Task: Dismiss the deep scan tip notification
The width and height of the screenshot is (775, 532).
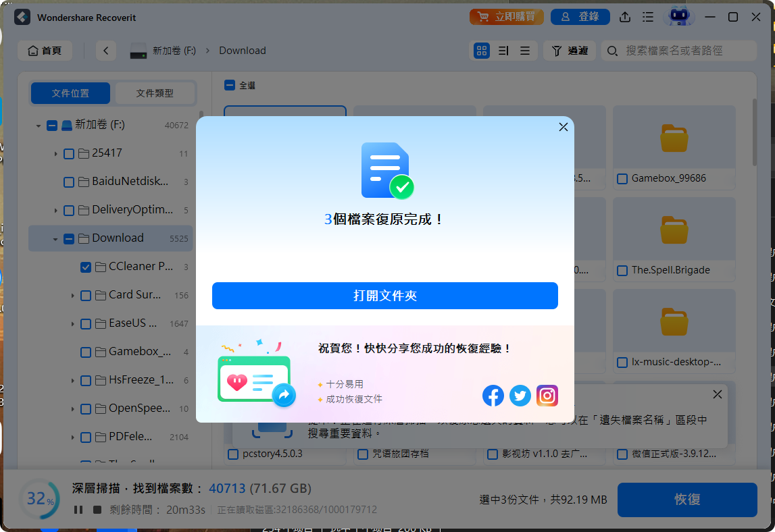Action: pos(717,394)
